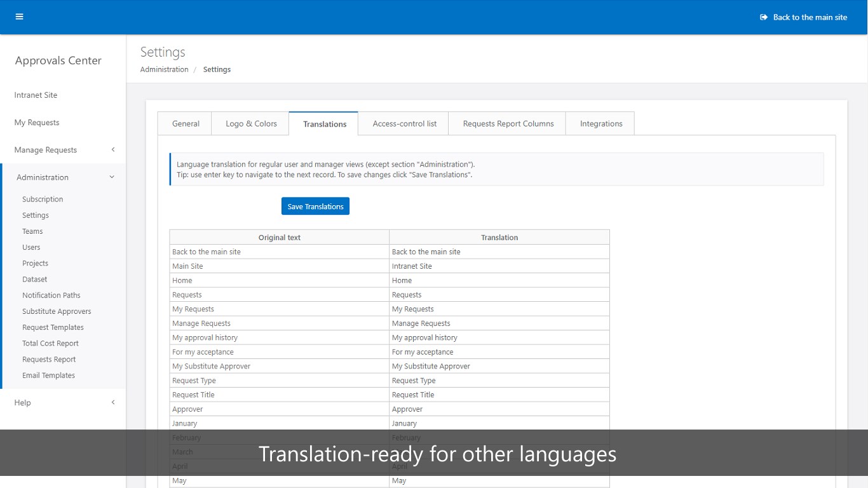Open Total Cost Report
The image size is (868, 488).
click(x=50, y=343)
